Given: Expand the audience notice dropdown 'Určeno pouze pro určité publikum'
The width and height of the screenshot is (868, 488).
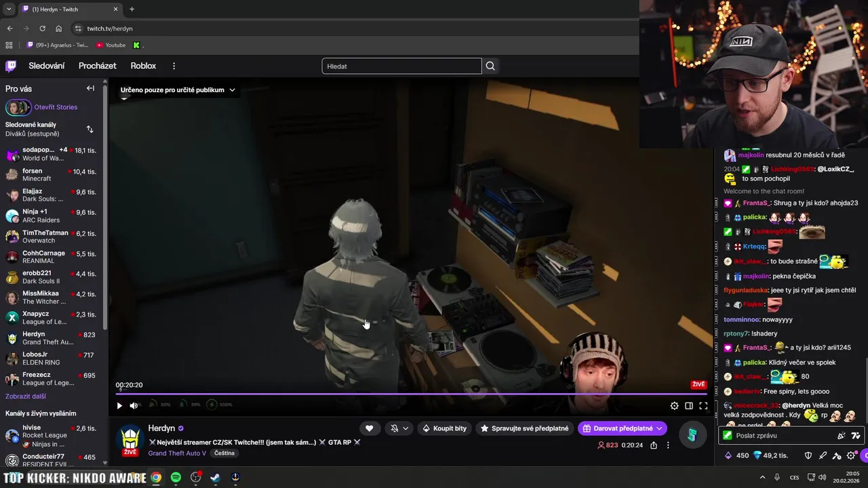Looking at the screenshot, I should (178, 89).
